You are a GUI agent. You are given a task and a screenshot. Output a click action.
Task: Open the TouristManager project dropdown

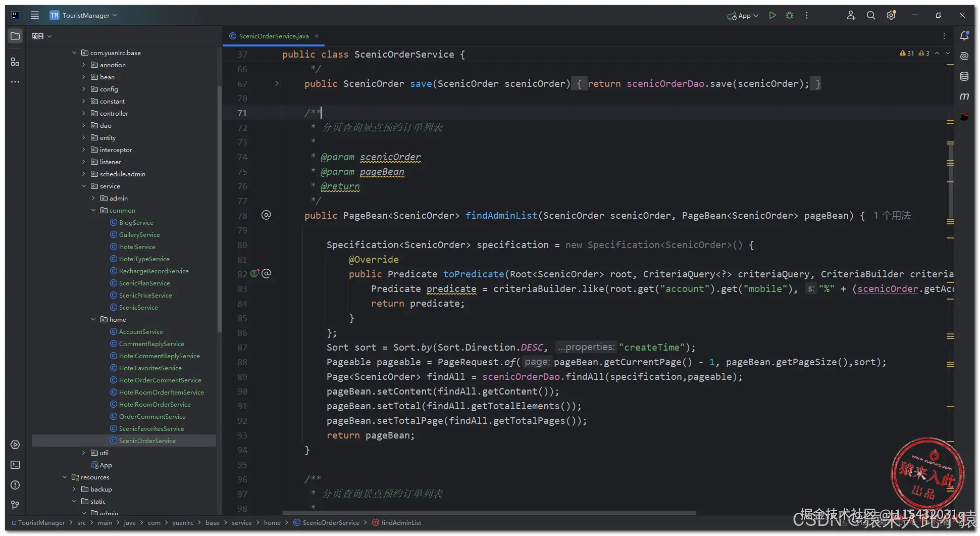83,15
